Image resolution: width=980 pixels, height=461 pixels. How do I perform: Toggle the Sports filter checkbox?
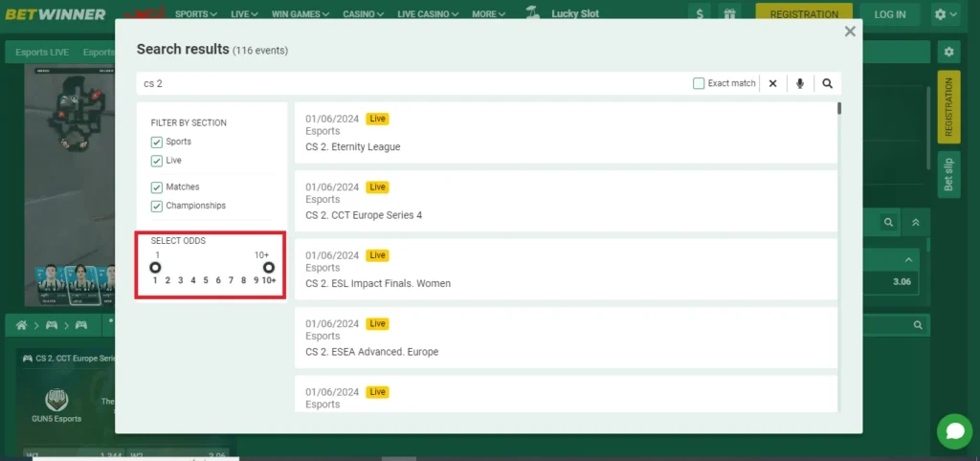tap(157, 143)
